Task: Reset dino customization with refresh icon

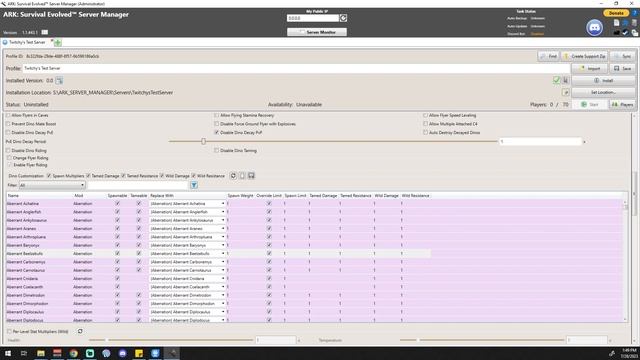Action: tap(233, 176)
